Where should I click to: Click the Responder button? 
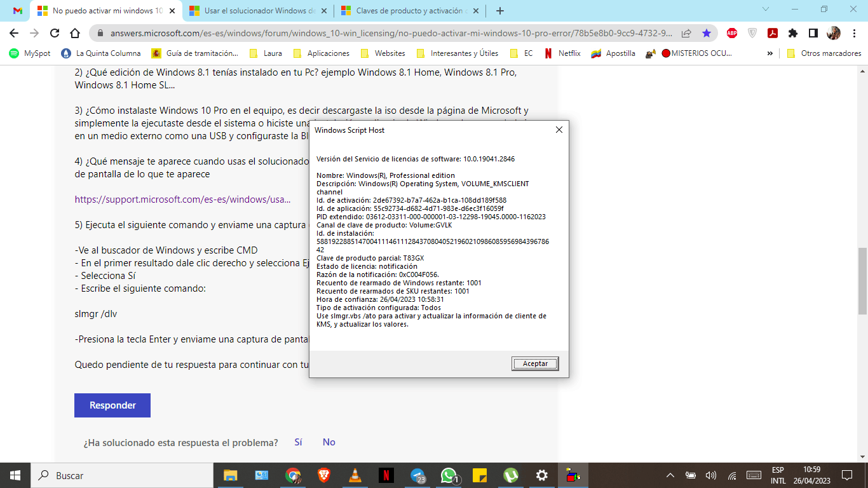[112, 405]
